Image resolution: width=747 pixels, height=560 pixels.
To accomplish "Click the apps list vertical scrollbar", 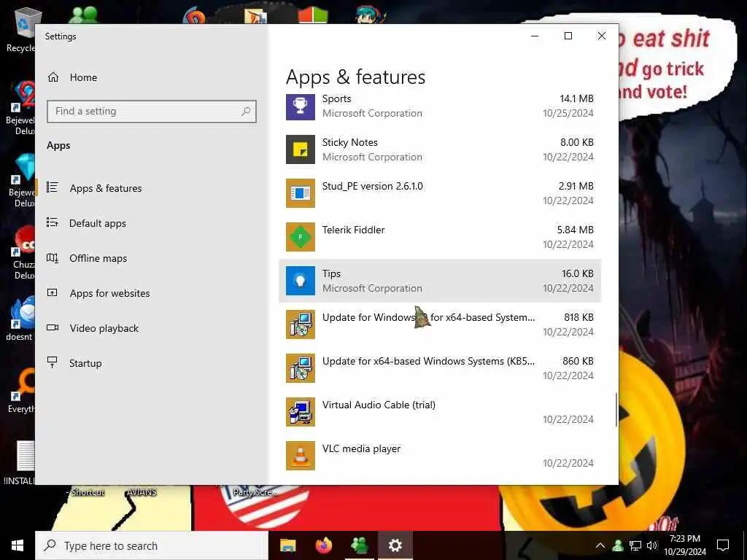I will click(616, 410).
